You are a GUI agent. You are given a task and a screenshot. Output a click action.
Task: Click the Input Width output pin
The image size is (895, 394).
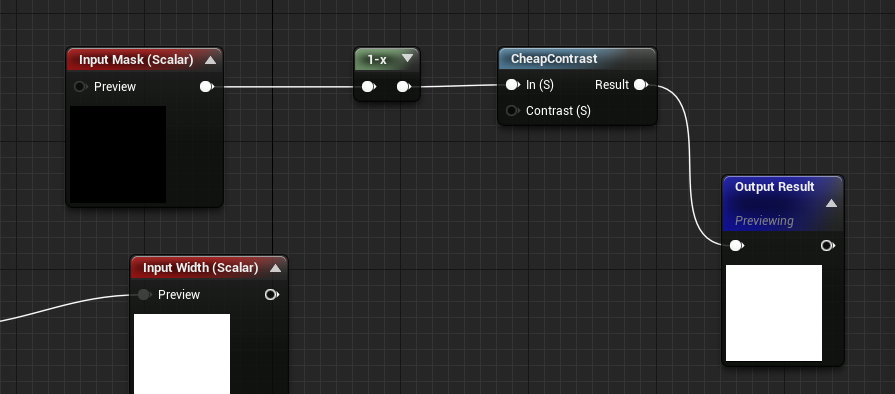271,295
